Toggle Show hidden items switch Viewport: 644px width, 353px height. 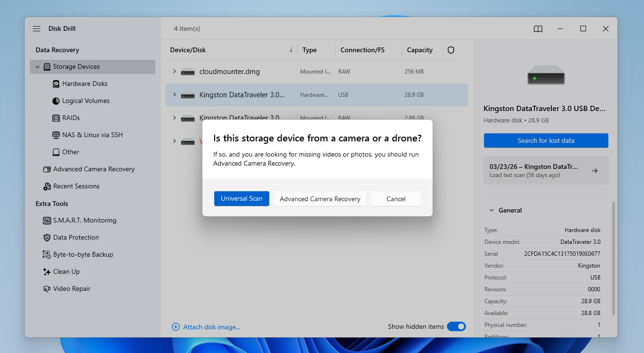point(456,326)
